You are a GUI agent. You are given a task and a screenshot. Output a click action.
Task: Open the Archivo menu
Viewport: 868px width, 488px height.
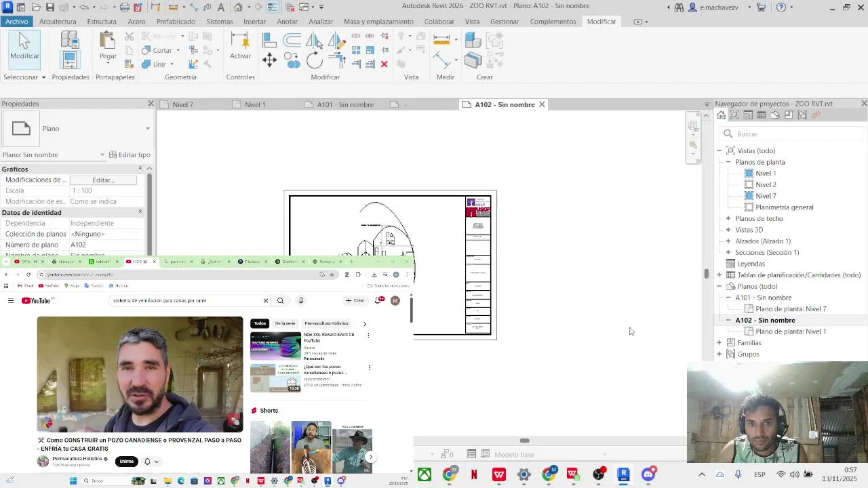pyautogui.click(x=16, y=22)
